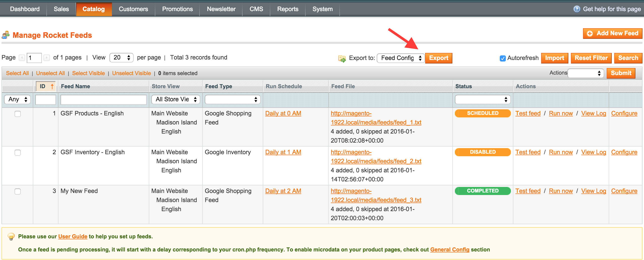Screen dimensions: 644x260
Task: Open the Promotions menu
Action: (178, 9)
